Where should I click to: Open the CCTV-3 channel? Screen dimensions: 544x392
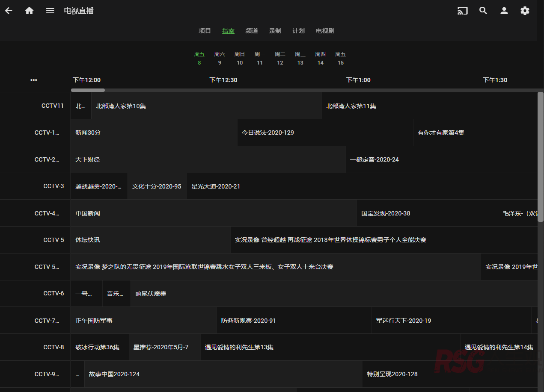coord(35,186)
